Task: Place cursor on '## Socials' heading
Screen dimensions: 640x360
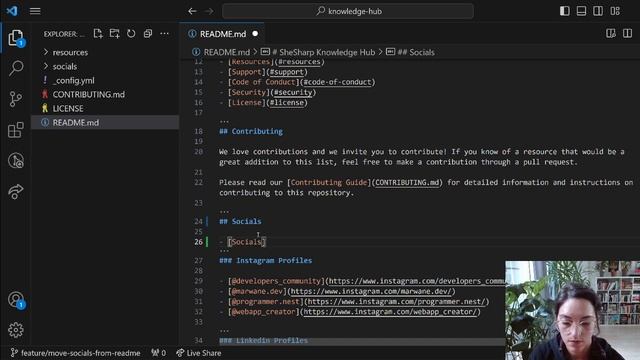Action: (240, 222)
